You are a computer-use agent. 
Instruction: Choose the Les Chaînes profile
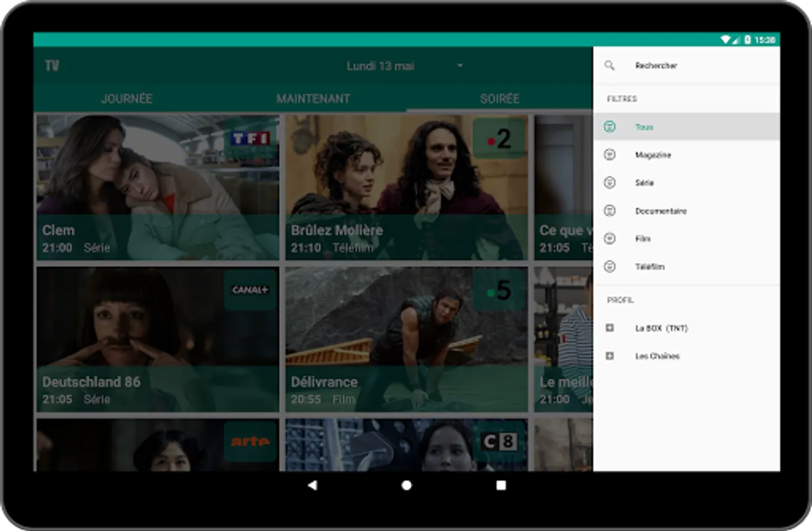pyautogui.click(x=686, y=356)
